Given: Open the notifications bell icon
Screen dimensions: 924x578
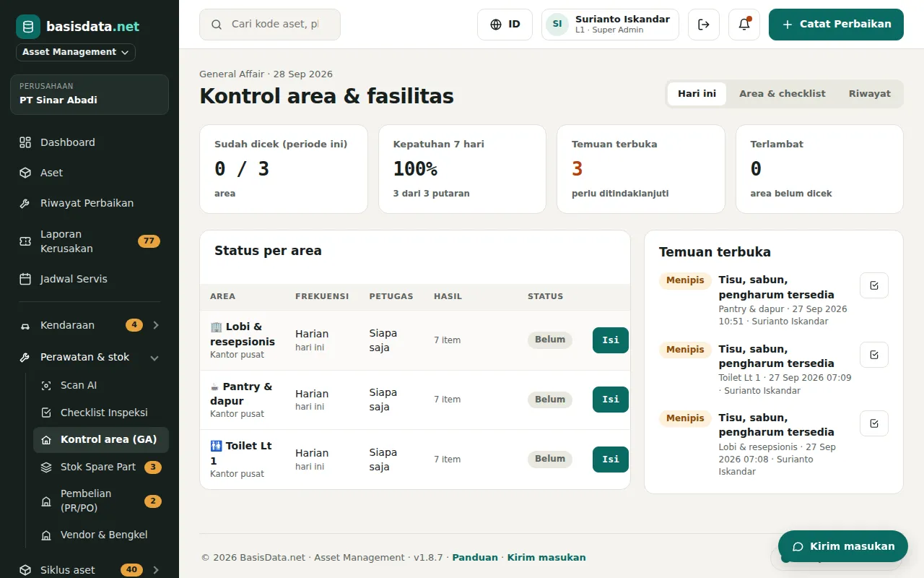Looking at the screenshot, I should click(x=744, y=25).
